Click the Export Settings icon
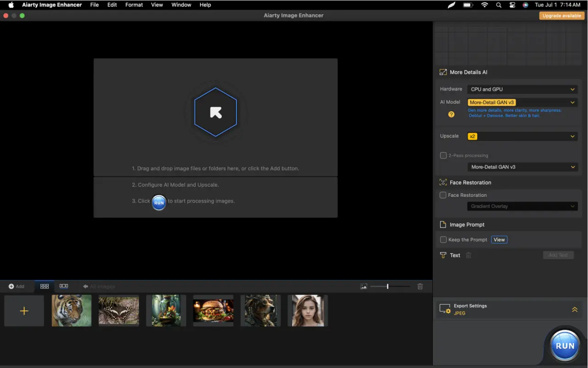Viewport: 588px width, 368px height. coord(445,309)
